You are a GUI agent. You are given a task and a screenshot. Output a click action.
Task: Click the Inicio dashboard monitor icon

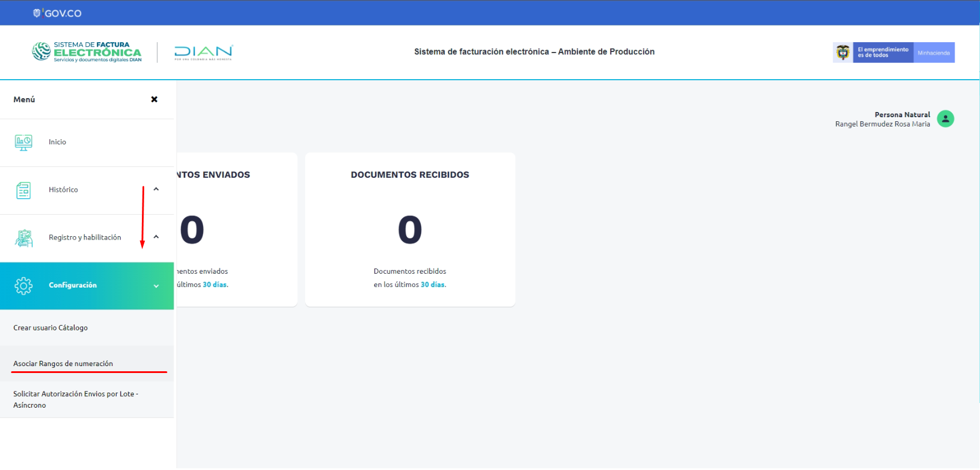point(24,142)
